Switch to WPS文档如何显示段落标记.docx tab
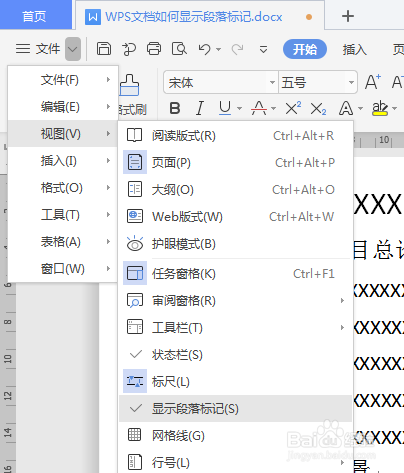The height and width of the screenshot is (473, 404). pyautogui.click(x=200, y=16)
